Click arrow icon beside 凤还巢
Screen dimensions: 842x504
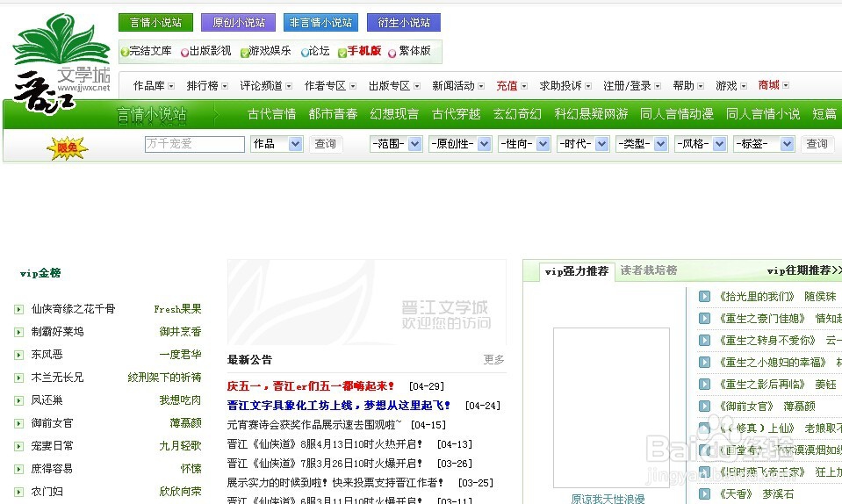[18, 400]
